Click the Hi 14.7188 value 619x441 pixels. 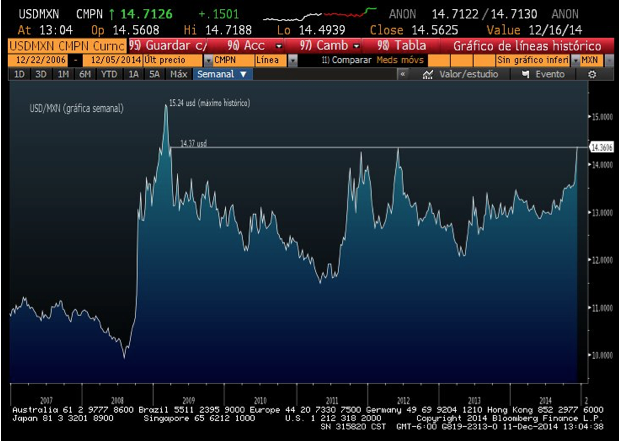click(229, 30)
